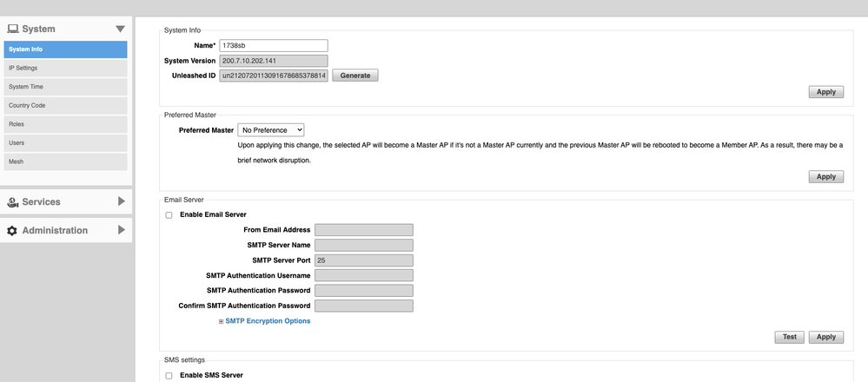Open the Preferred Master dropdown
The image size is (868, 382).
click(271, 129)
